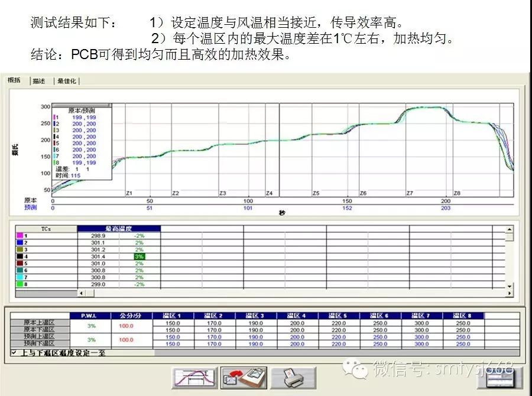Click legend entry 1 with 199, 199
Screen dimensions: 532x396
(x=74, y=117)
